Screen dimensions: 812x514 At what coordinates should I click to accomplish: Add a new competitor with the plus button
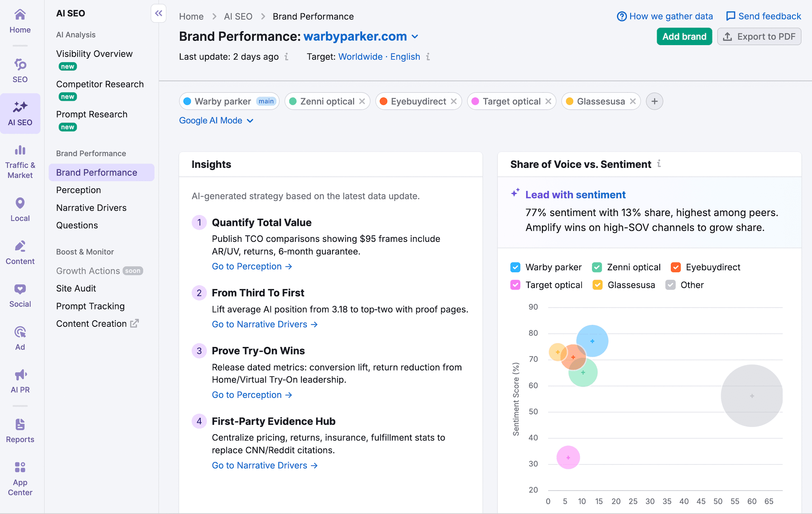click(654, 101)
